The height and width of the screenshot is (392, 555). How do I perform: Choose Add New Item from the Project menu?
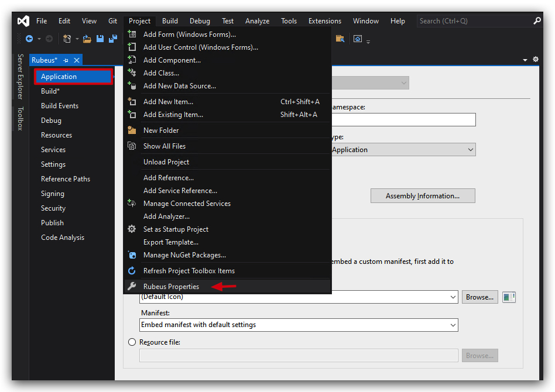point(228,102)
